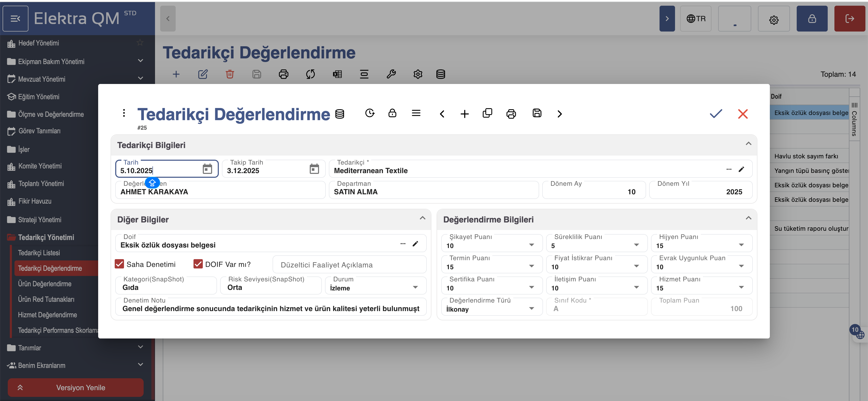Click the Versiyon Yenile button

(75, 388)
